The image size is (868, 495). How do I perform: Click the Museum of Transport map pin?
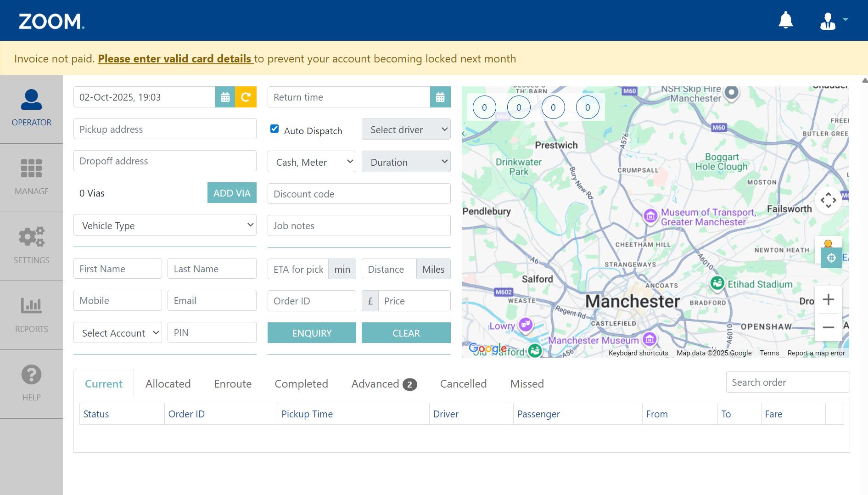(x=650, y=216)
